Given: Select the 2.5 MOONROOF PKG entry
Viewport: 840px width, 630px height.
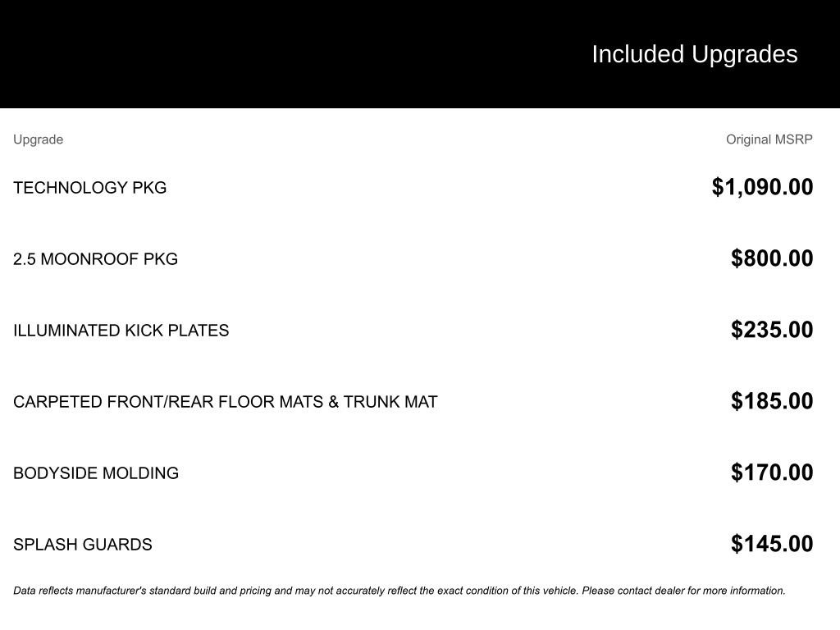Looking at the screenshot, I should click(95, 259).
